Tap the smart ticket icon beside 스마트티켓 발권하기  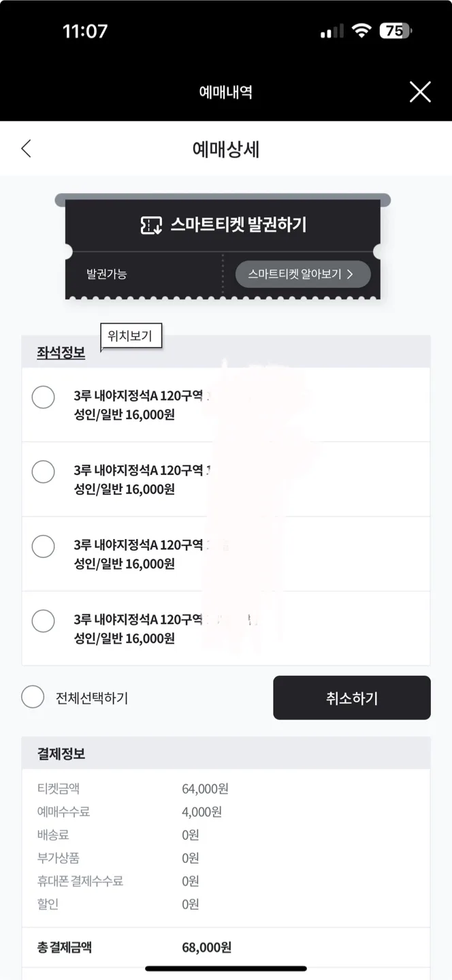151,225
